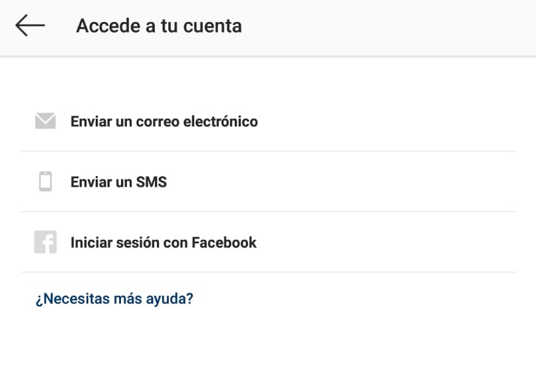536x392 pixels.
Task: Tap the Facebook logo icon
Action: [45, 242]
